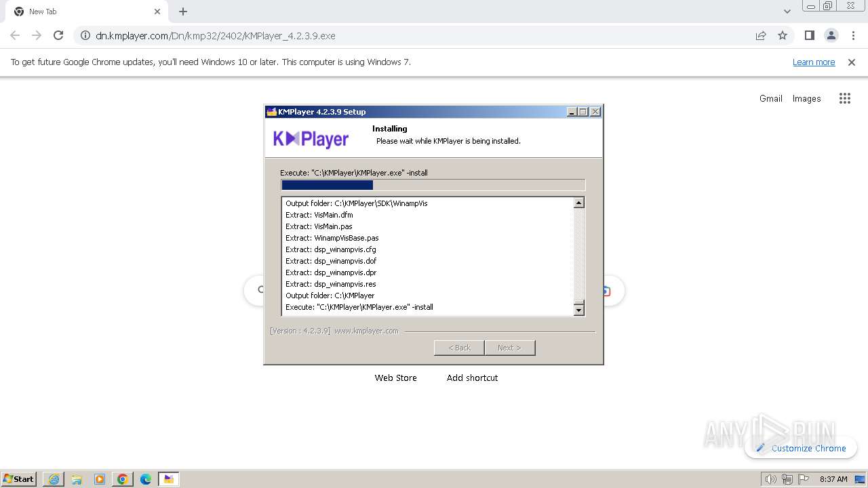This screenshot has width=868, height=488.
Task: Click Add shortcut tile
Action: pos(472,378)
